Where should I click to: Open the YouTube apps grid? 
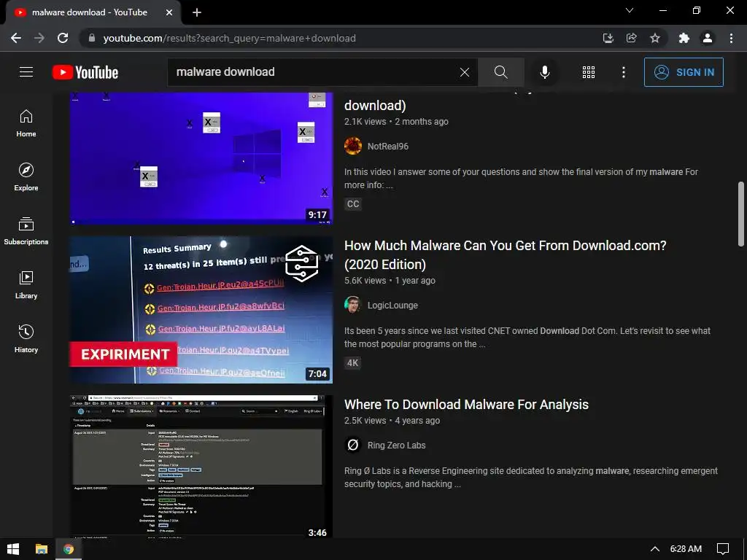coord(589,72)
